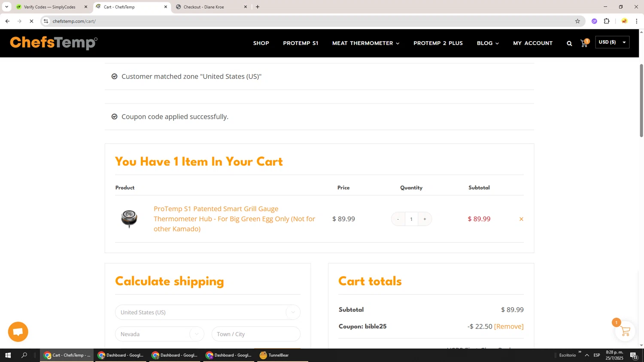Stop page loading in browser toolbar
This screenshot has width=644, height=362.
(31, 21)
